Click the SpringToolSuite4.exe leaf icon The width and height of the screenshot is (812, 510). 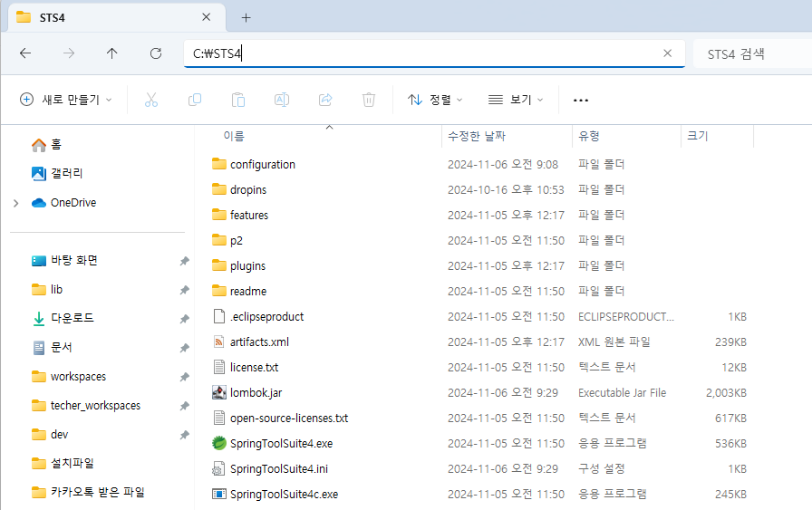point(219,443)
